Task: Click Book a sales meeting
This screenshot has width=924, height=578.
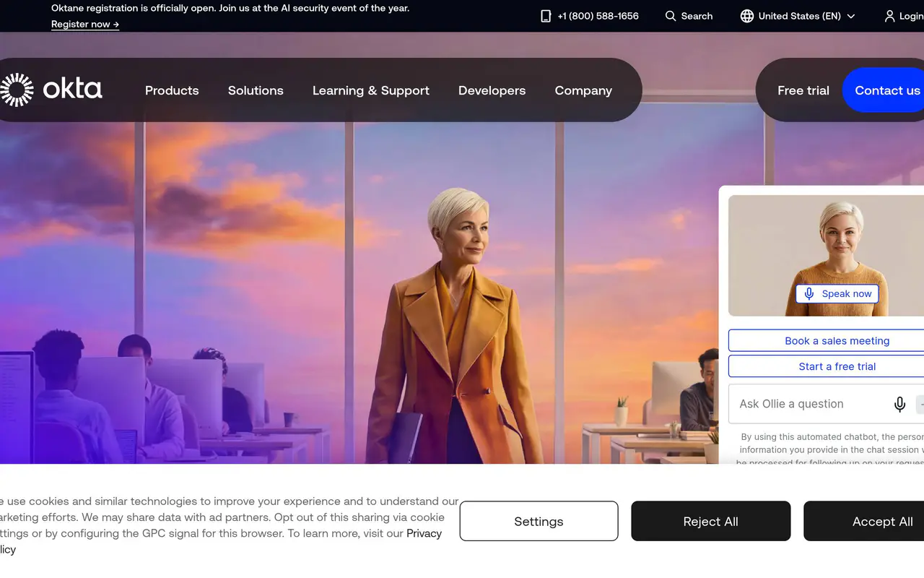Action: tap(827, 341)
